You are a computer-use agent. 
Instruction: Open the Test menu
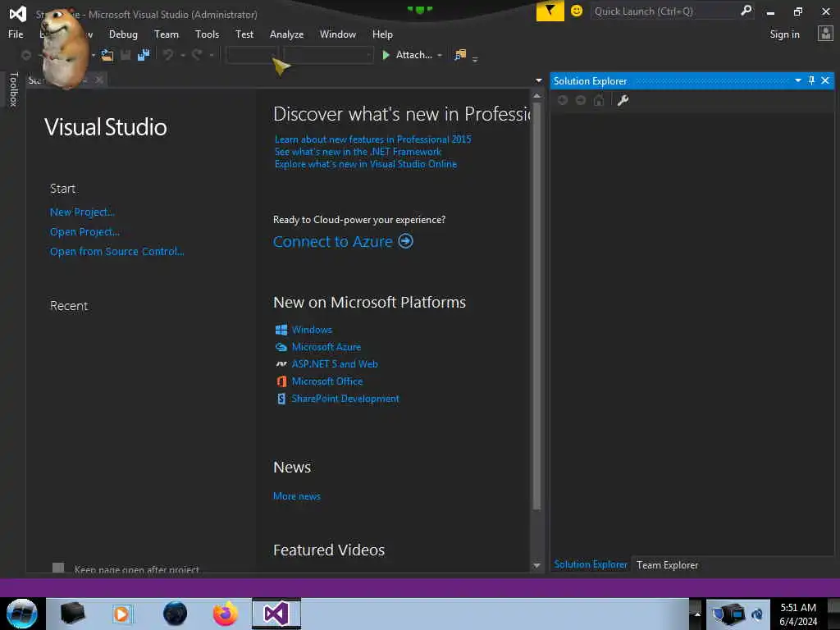coord(244,34)
